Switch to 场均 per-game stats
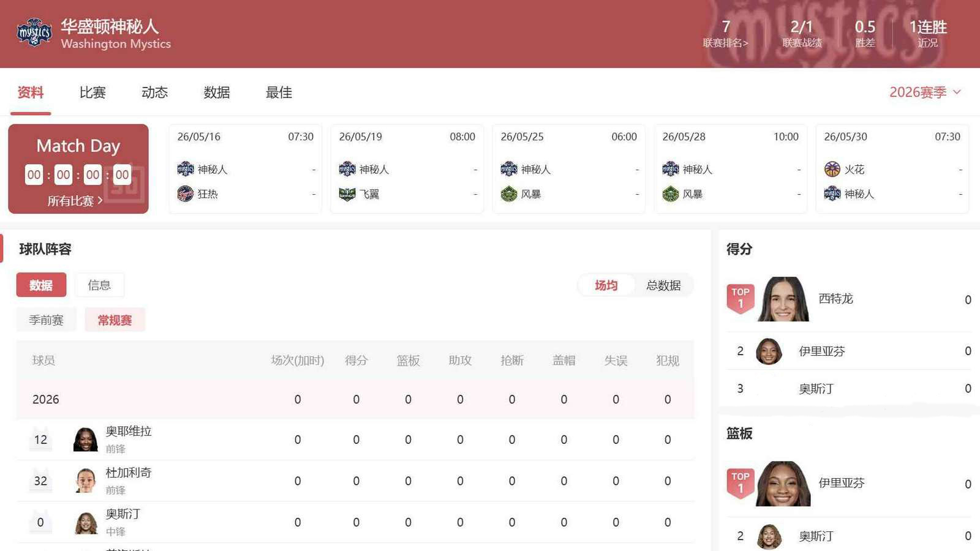 [x=606, y=285]
